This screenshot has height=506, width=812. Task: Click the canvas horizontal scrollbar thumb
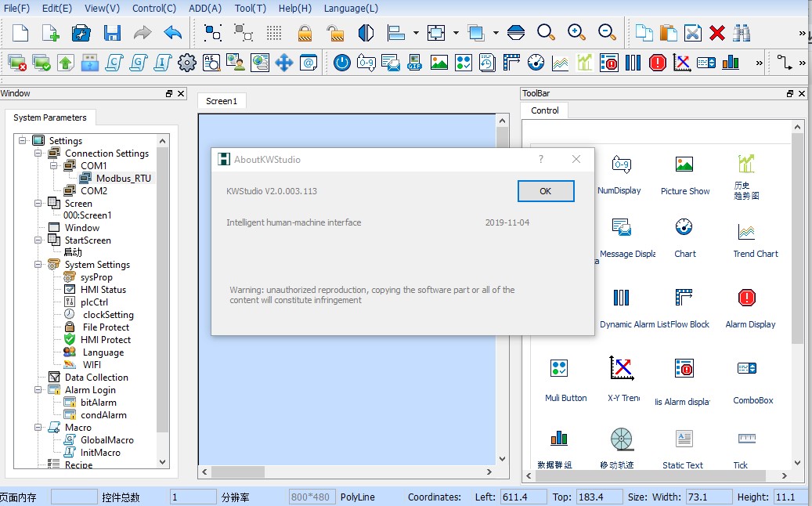[x=238, y=472]
